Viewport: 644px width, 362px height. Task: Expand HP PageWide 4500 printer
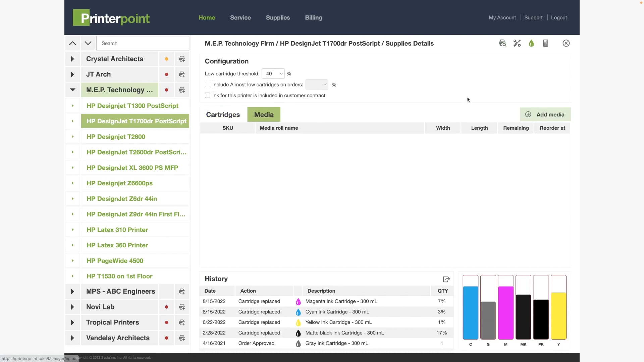tap(72, 261)
